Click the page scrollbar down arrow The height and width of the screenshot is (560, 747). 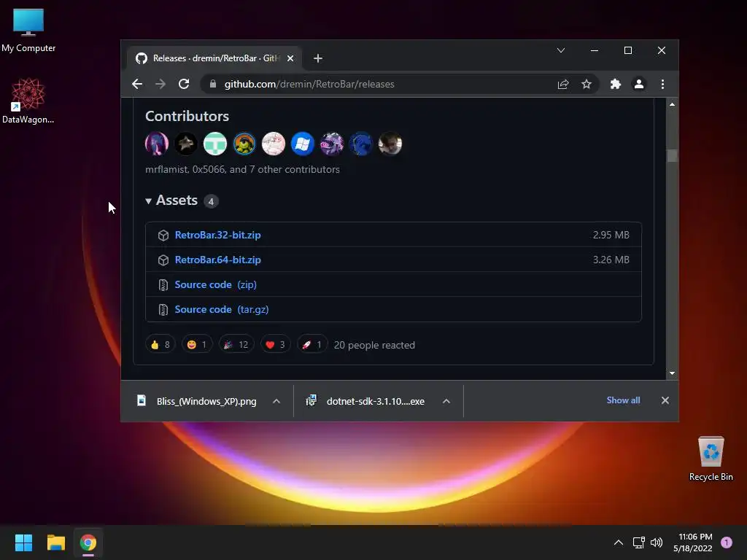coord(672,373)
